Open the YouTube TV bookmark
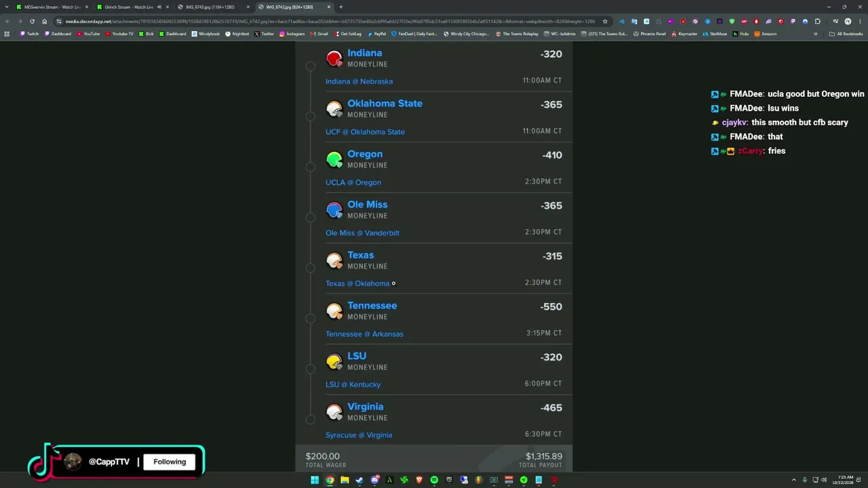The width and height of the screenshot is (868, 488). [x=119, y=34]
